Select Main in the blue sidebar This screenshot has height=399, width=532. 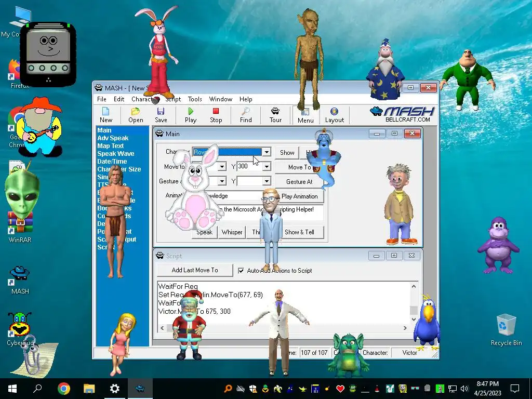pos(104,130)
